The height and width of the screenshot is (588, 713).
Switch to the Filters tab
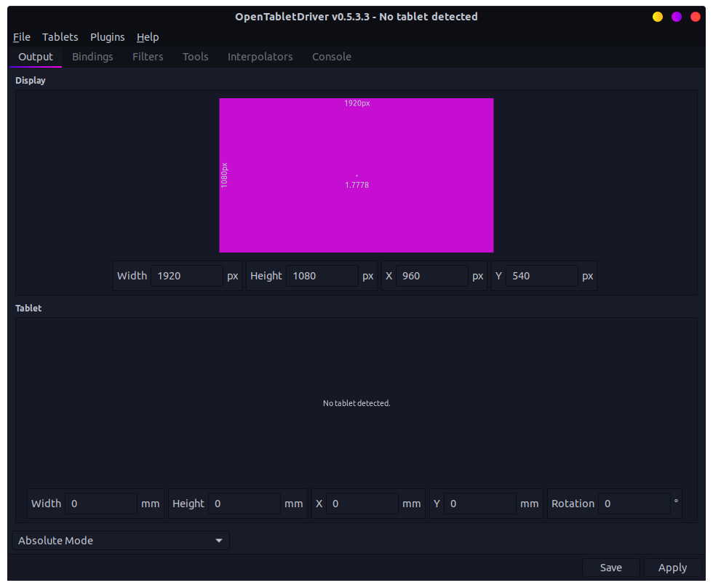(x=148, y=57)
